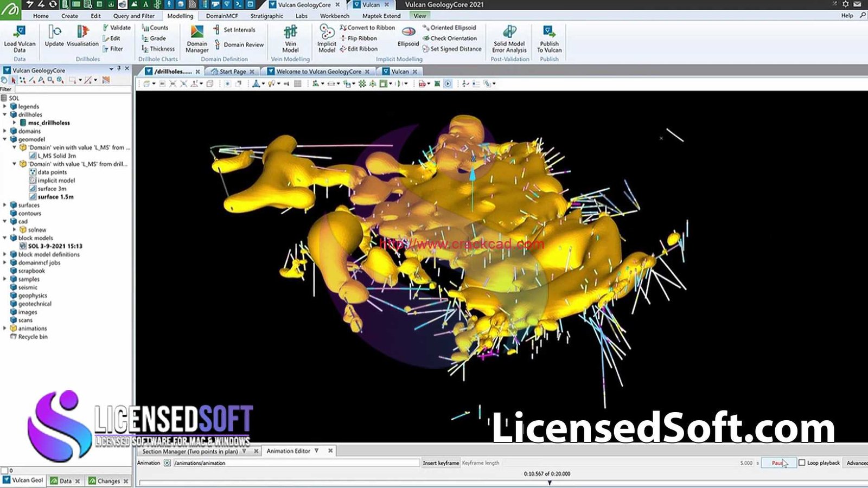Click the Set Intervals tool
This screenshot has height=488, width=868.
234,30
